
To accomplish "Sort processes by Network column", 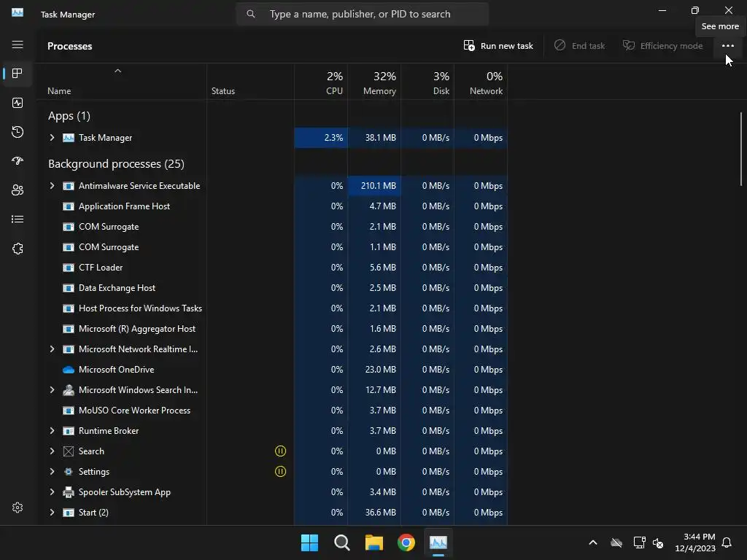I will (x=481, y=83).
